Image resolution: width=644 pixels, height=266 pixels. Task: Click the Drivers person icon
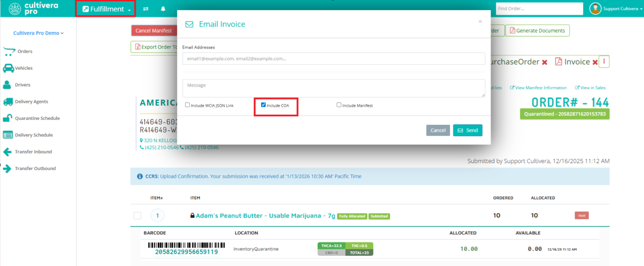click(7, 85)
